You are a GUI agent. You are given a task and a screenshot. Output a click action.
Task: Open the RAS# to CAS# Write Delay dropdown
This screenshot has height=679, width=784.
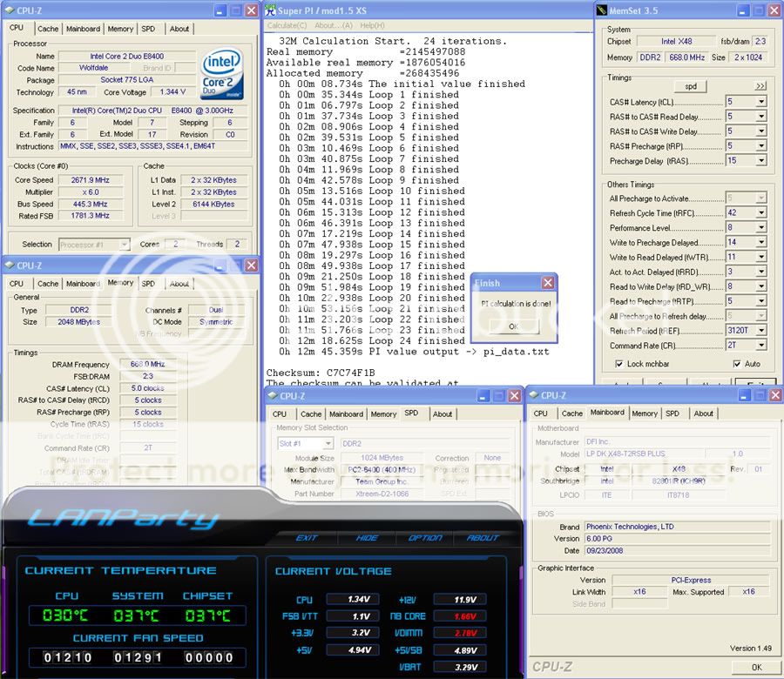click(x=761, y=131)
